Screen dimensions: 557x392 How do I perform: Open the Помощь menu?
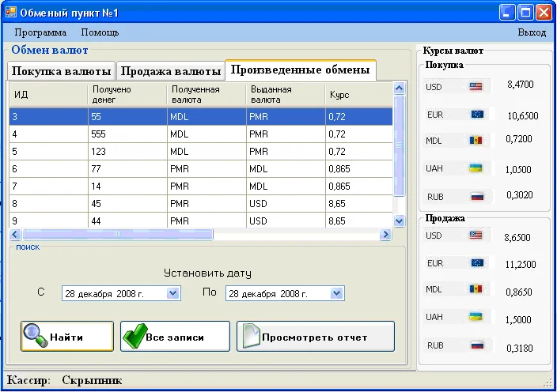100,32
